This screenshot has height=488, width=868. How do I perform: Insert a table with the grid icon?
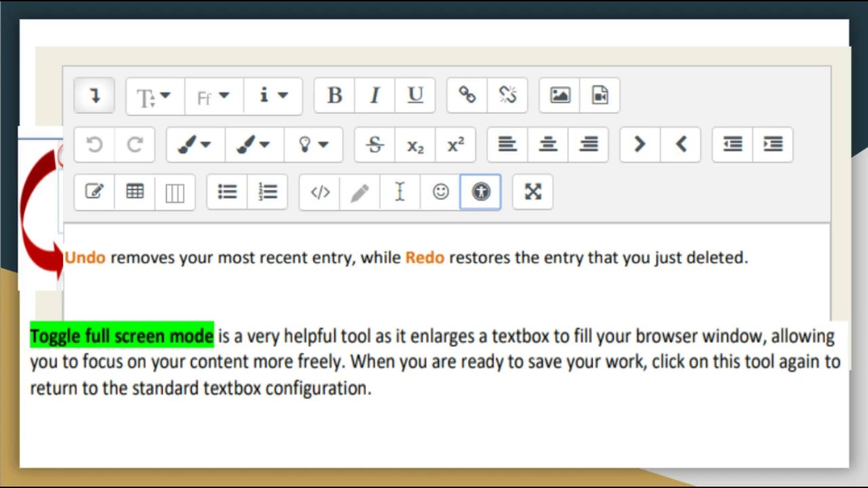click(x=135, y=192)
